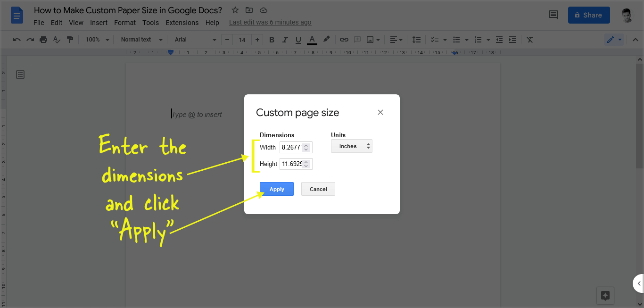The width and height of the screenshot is (644, 308).
Task: Expand the zoom level dropdown at 100%
Action: pos(96,40)
